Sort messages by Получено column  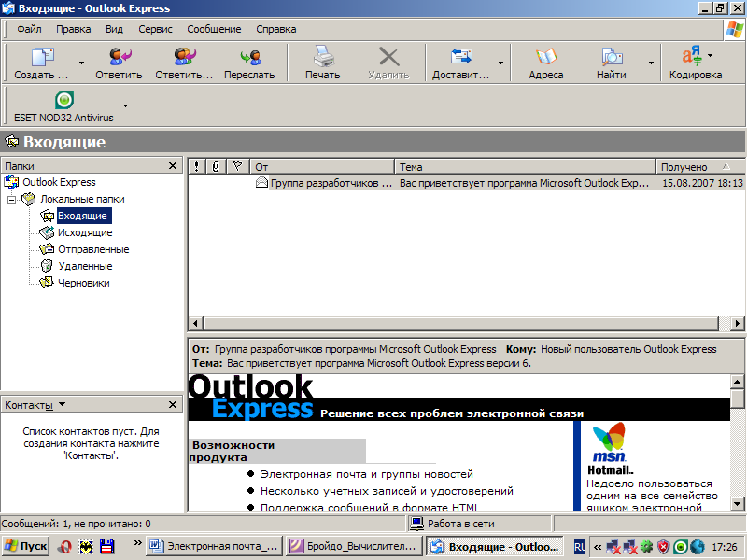point(700,167)
